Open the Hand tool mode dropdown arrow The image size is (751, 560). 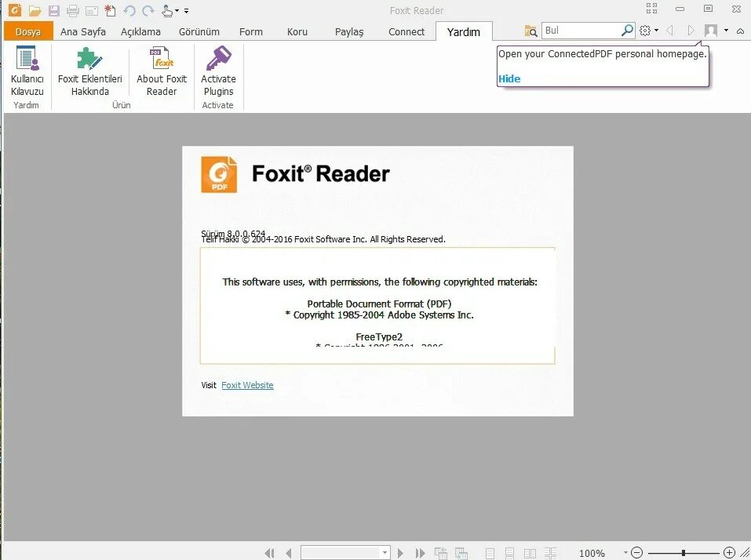(177, 10)
